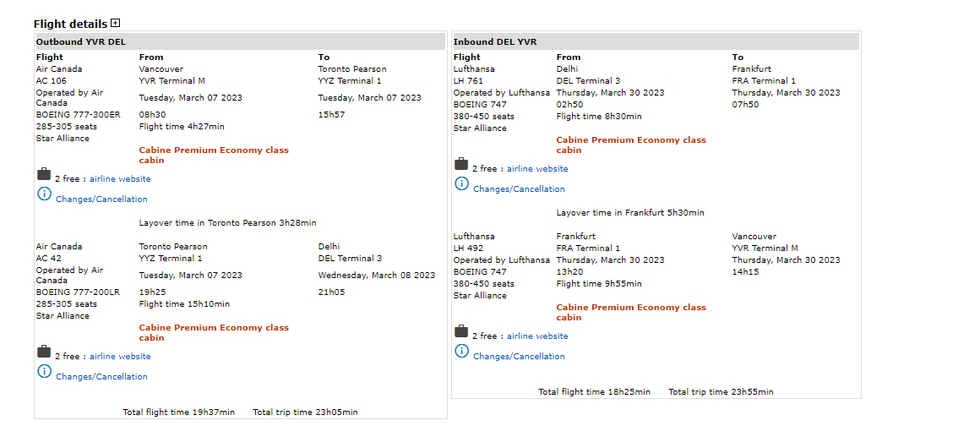
Task: Click the baggage icon for flight LH 492
Action: tap(461, 331)
